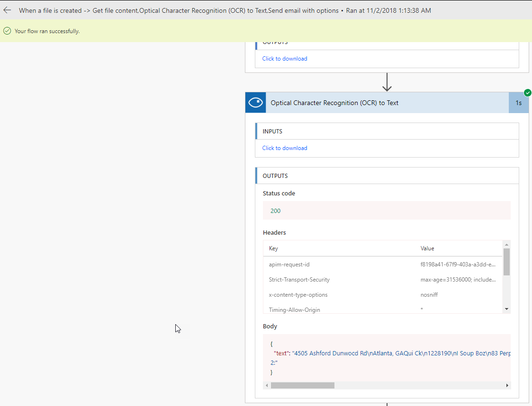Click the downward flow connector arrow
Viewport: 532px width, 406px height.
(x=387, y=82)
